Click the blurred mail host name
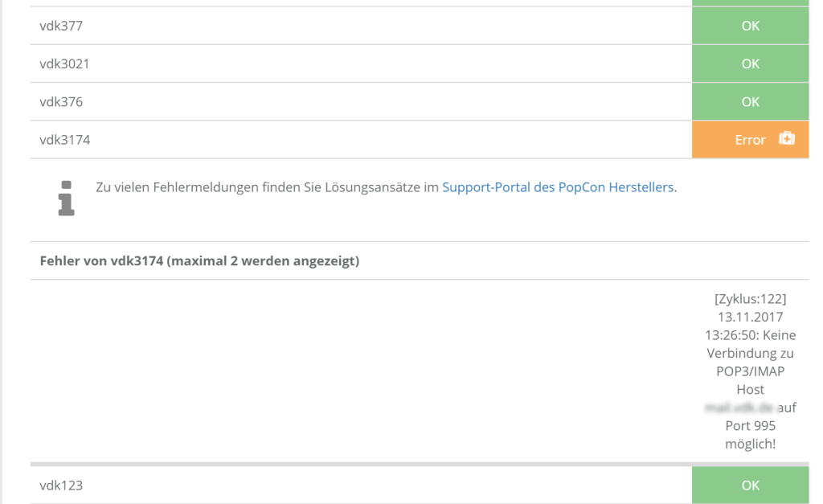 [x=739, y=408]
